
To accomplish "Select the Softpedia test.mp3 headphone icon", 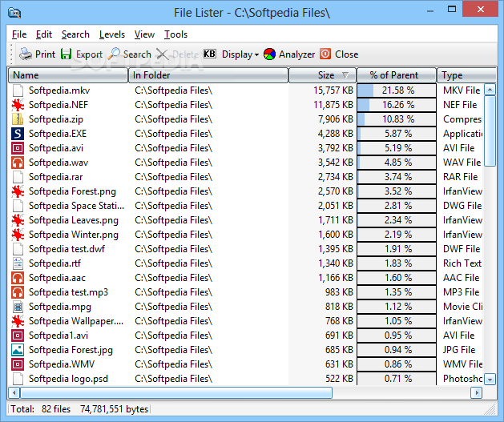I will coord(18,292).
